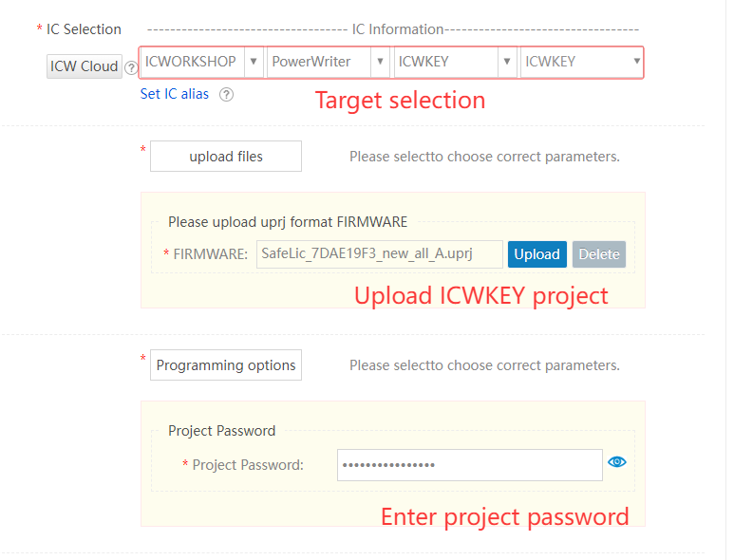734x560 pixels.
Task: Focus the Project Password input field
Action: tap(469, 465)
